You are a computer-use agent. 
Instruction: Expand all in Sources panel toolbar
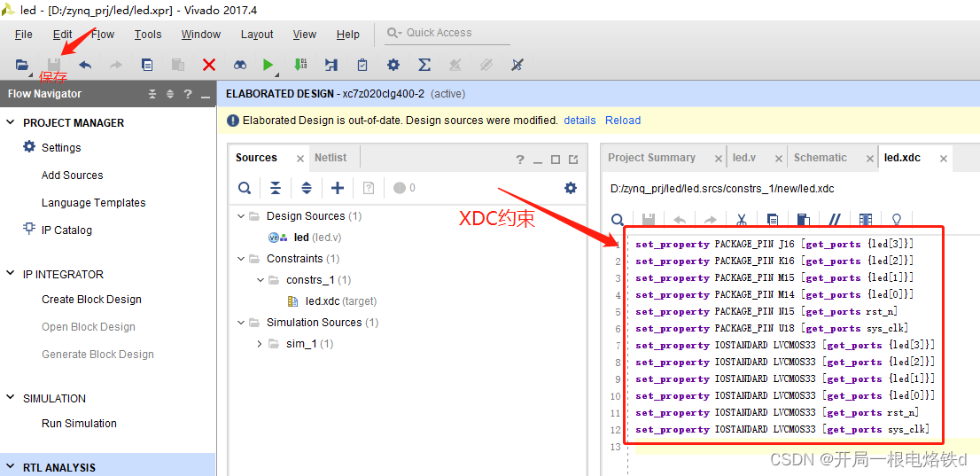(307, 188)
